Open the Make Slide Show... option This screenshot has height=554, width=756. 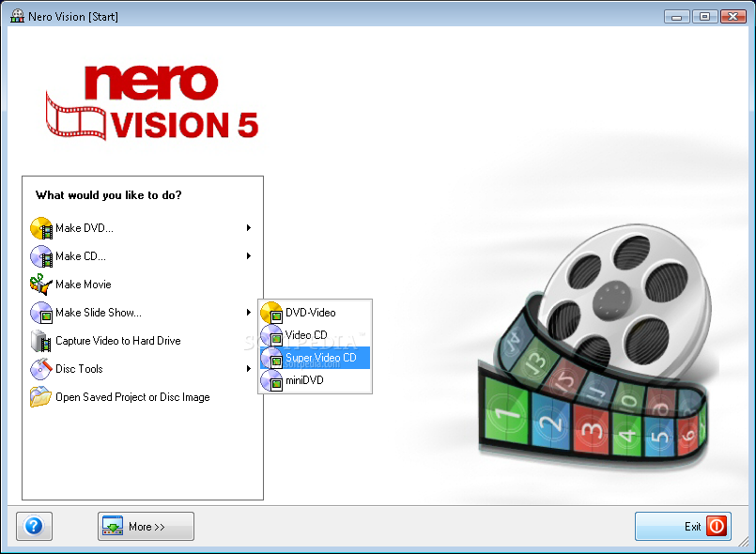coord(142,313)
